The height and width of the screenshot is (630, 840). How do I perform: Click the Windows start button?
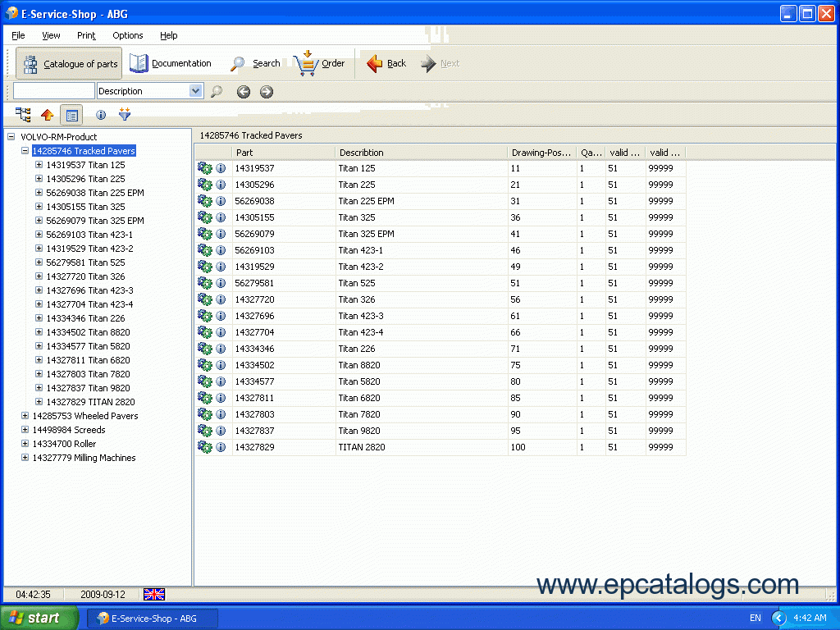39,618
